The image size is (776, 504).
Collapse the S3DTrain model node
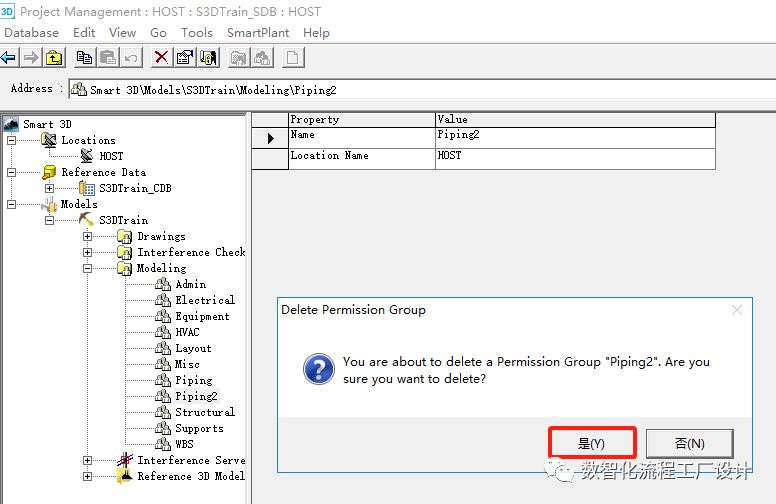point(49,220)
